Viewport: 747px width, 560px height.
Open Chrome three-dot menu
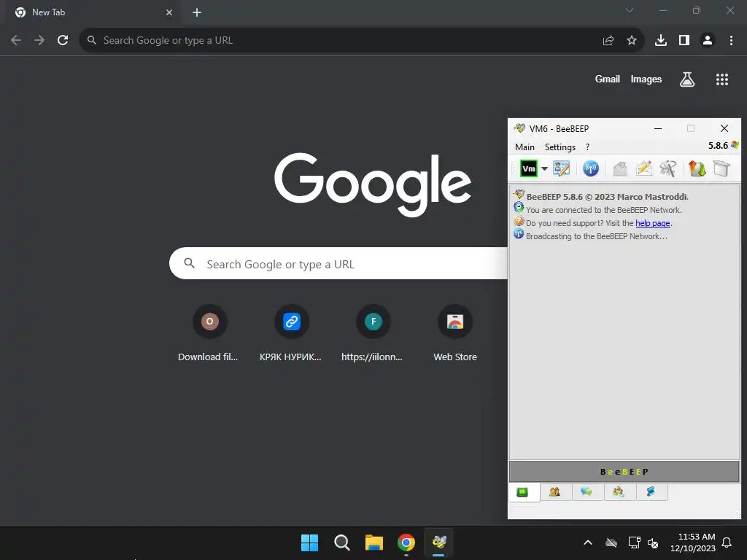[x=731, y=41]
